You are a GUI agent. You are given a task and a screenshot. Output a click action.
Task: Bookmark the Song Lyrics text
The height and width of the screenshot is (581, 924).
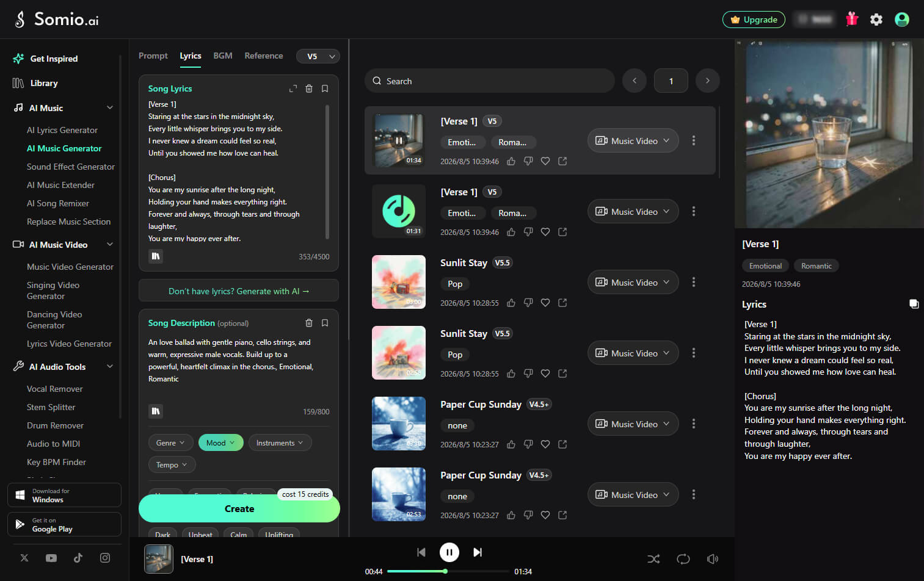click(x=325, y=88)
